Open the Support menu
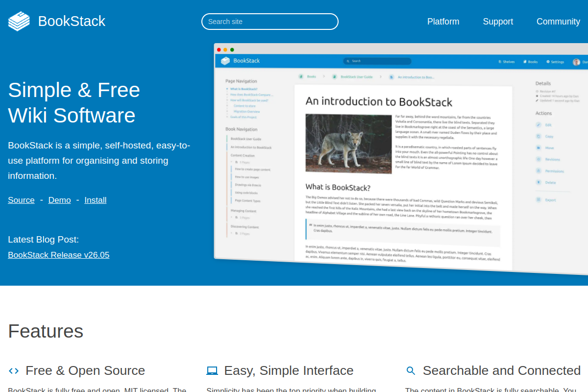The height and width of the screenshot is (392, 588). point(498,22)
